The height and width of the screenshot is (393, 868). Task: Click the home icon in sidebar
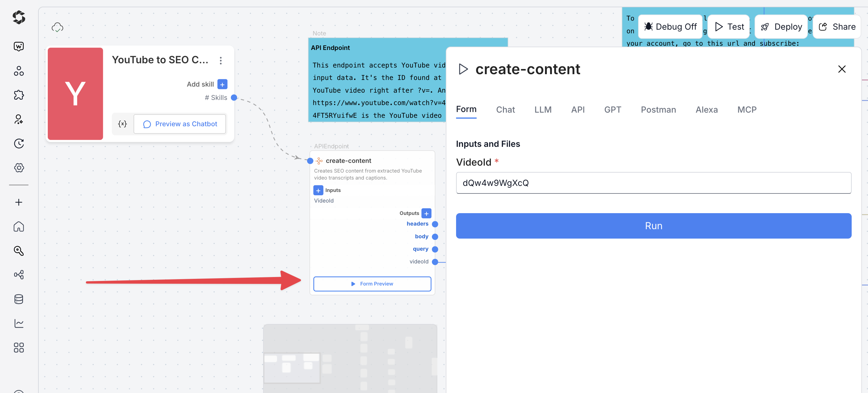pyautogui.click(x=19, y=226)
